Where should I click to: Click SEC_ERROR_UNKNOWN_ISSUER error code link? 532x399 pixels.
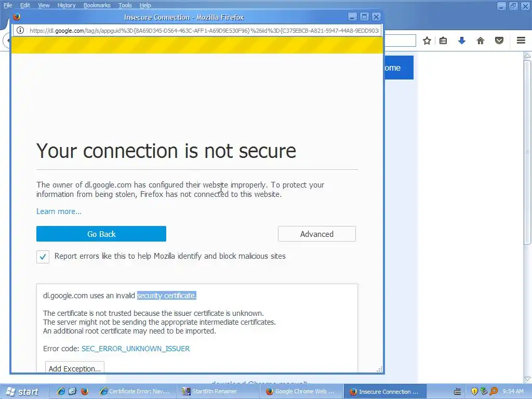[x=136, y=349]
